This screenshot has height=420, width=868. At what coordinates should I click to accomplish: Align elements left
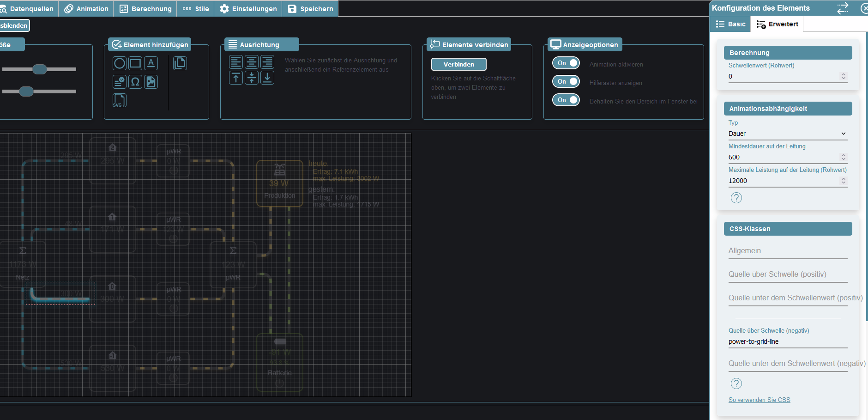236,62
